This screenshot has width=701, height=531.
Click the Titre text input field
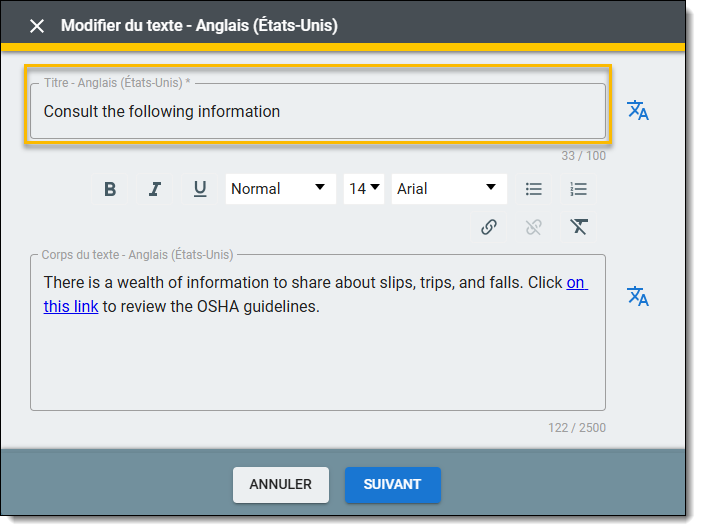(x=317, y=111)
